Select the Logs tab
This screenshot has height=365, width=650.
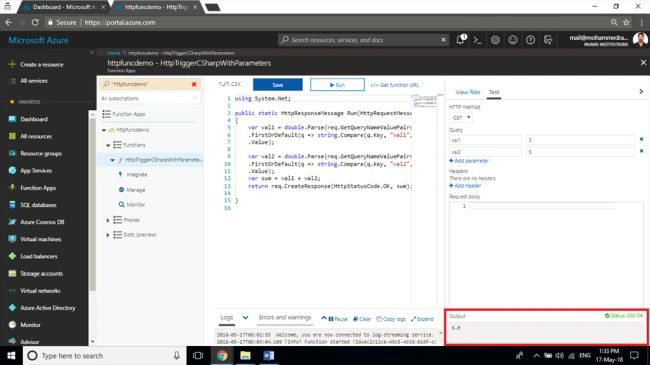click(227, 317)
